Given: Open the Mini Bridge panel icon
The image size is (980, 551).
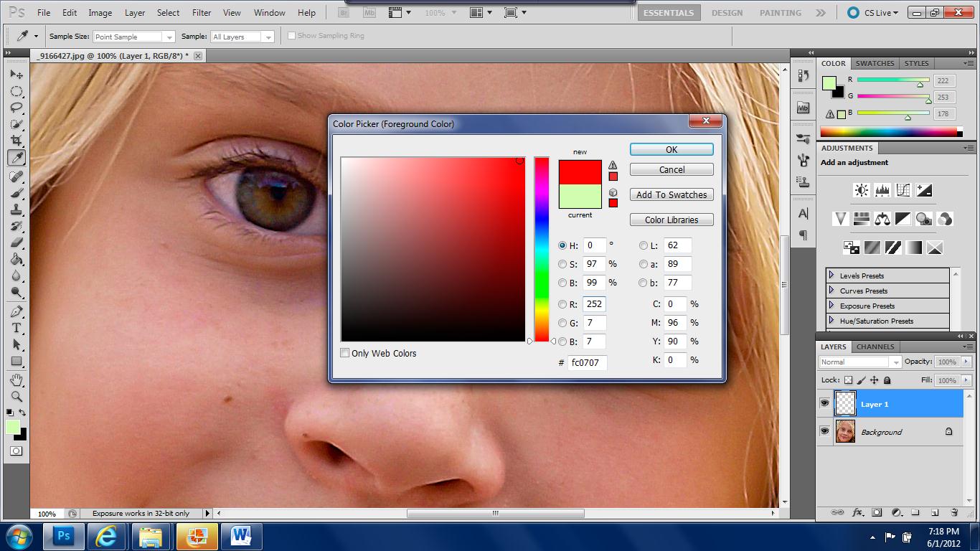Looking at the screenshot, I should pos(803,108).
